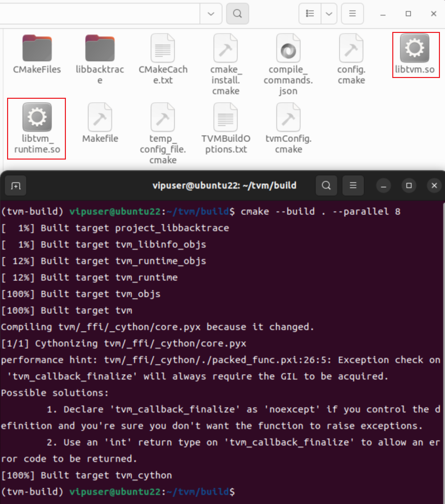Click the terminal search icon
This screenshot has height=504, width=445.
tap(326, 185)
